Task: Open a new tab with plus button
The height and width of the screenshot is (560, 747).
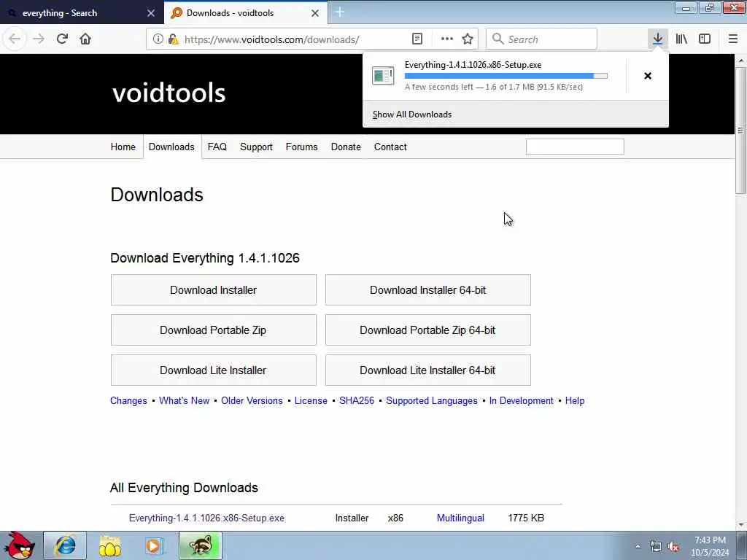Action: [340, 12]
